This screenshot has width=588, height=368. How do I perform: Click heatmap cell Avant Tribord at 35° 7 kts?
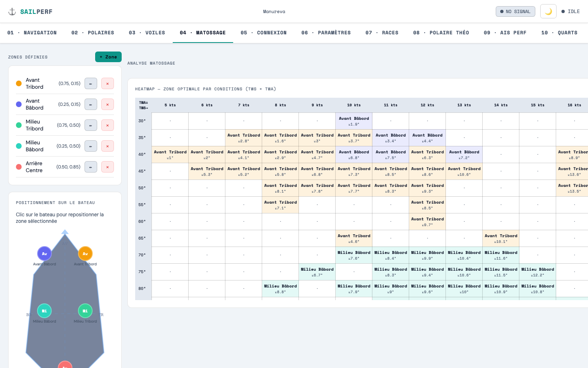pyautogui.click(x=244, y=138)
